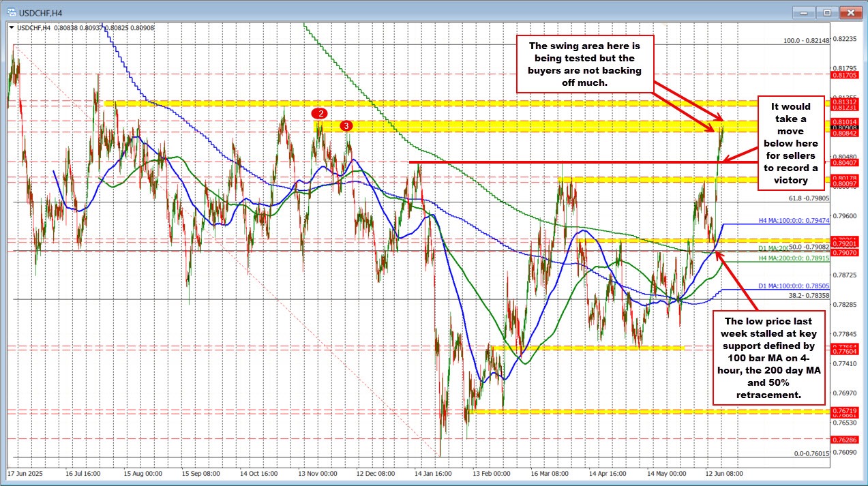Click the 0.76090 price scale value
Image resolution: width=868 pixels, height=486 pixels.
[x=845, y=452]
